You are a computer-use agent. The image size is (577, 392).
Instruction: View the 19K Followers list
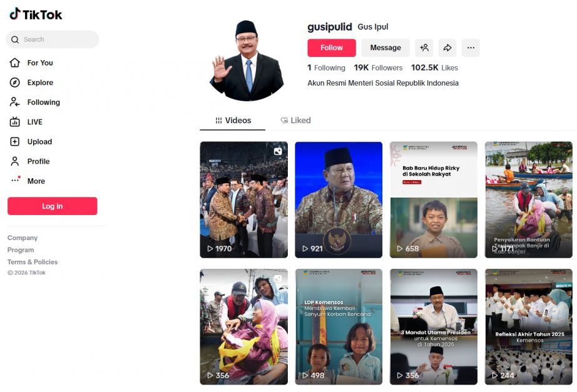click(x=378, y=68)
